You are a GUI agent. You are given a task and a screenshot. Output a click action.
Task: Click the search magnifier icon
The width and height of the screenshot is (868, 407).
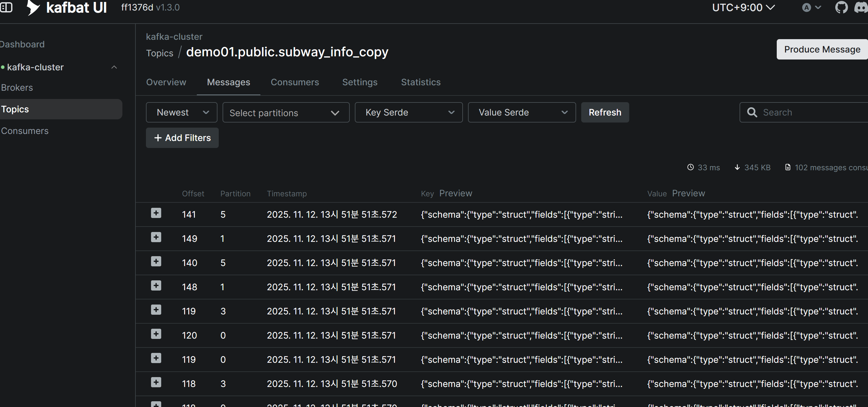tap(752, 112)
